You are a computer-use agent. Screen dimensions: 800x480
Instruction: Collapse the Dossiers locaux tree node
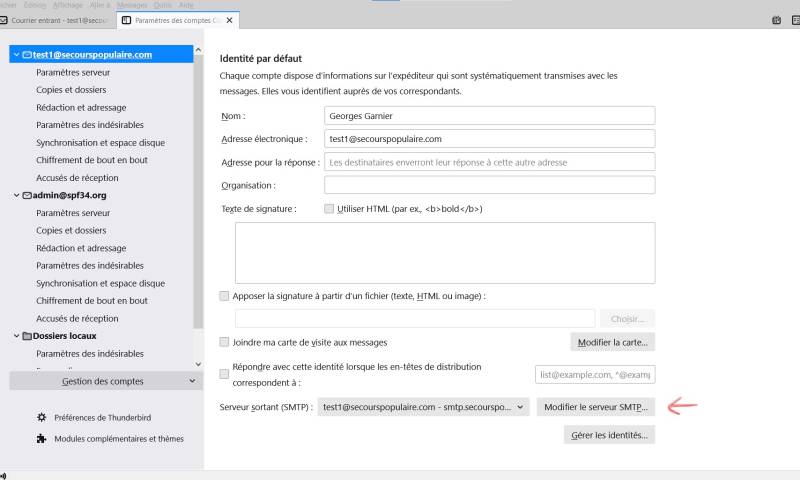coord(16,336)
